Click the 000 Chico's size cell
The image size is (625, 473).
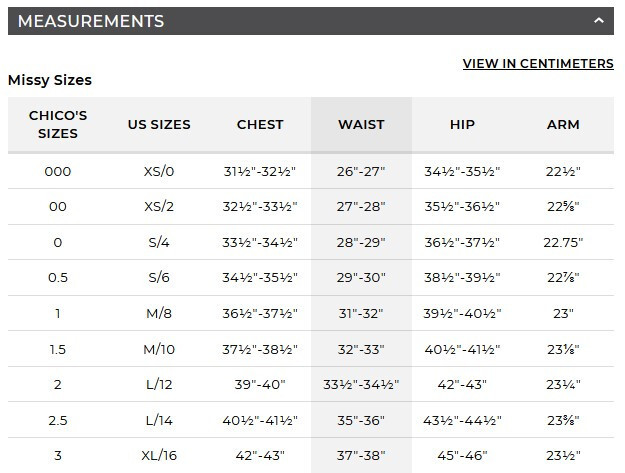tap(58, 171)
